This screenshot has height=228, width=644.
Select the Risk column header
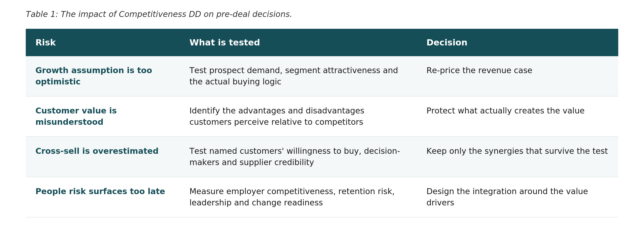click(46, 42)
